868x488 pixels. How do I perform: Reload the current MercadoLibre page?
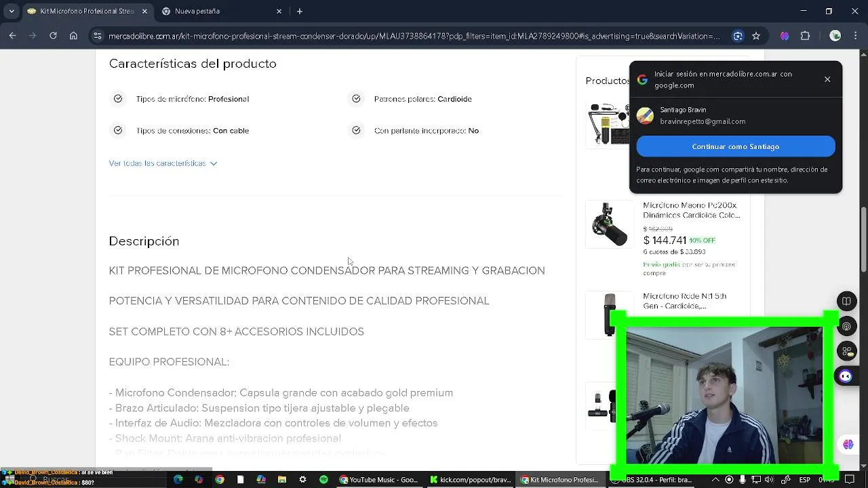[x=53, y=36]
